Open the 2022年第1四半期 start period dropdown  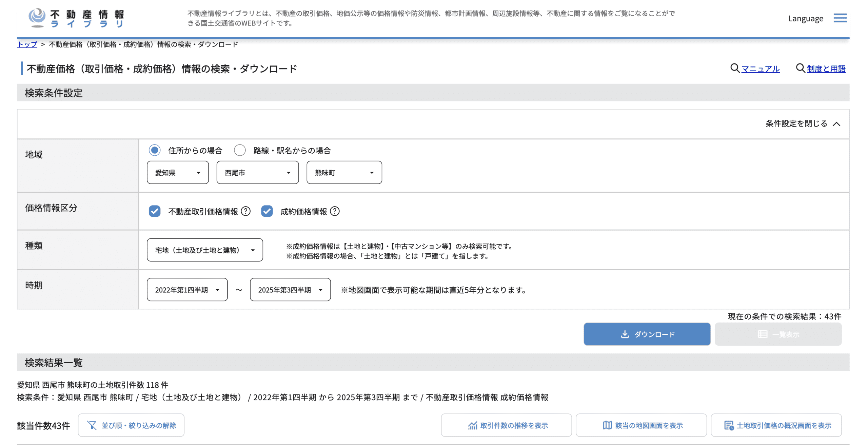(x=187, y=290)
